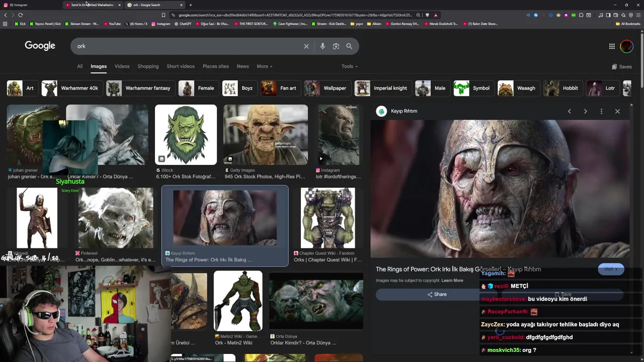Image resolution: width=644 pixels, height=362 pixels.
Task: Expand the Tools dropdown
Action: (x=350, y=66)
